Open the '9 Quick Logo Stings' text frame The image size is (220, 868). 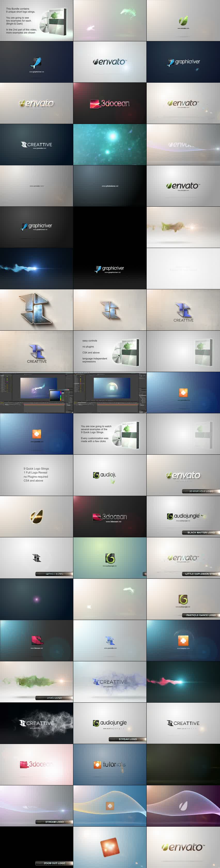pyautogui.click(x=36, y=475)
